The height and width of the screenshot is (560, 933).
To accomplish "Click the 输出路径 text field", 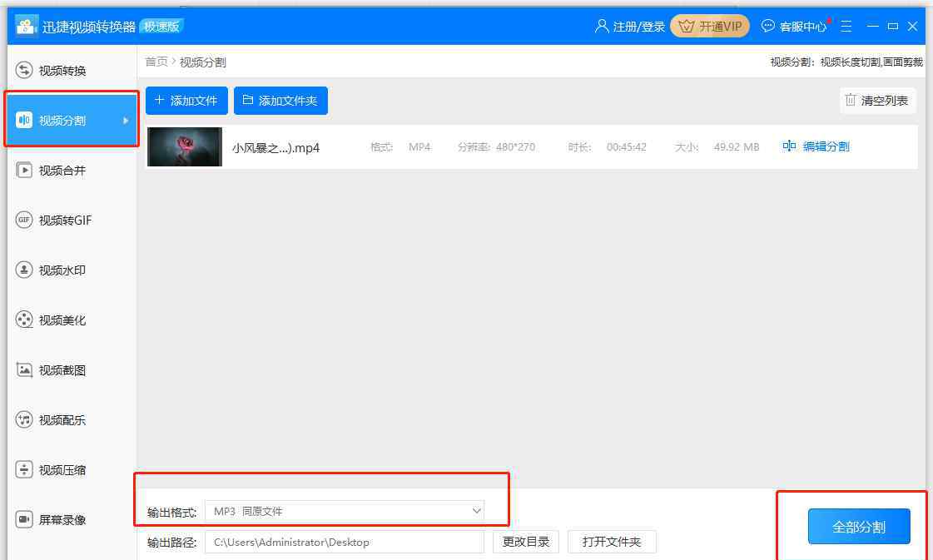I will (344, 542).
